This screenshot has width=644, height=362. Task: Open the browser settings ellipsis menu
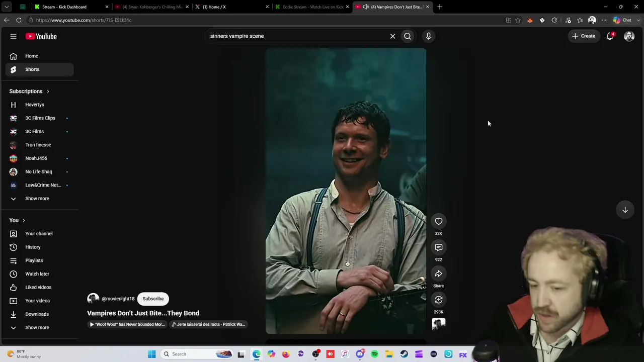click(x=604, y=20)
